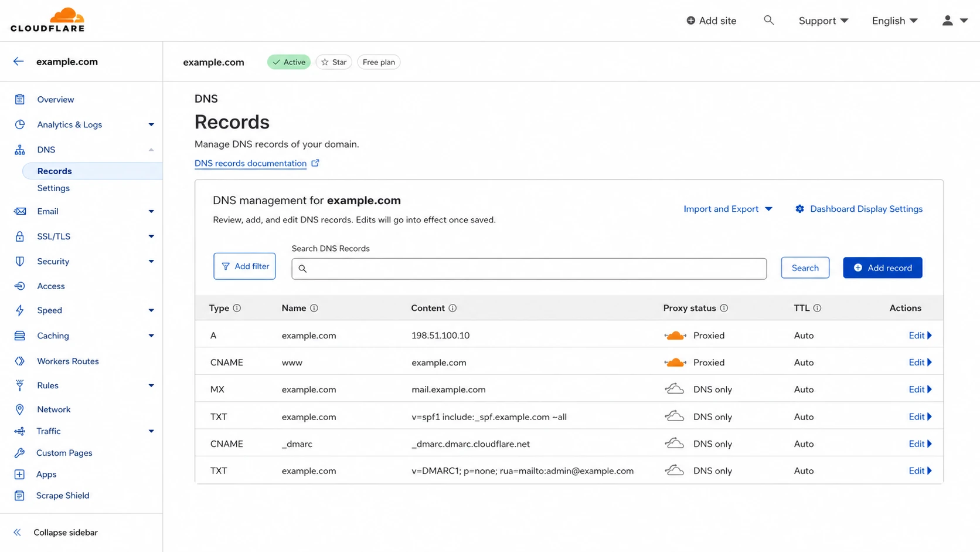Open DNS Settings in the sidebar
The height and width of the screenshot is (552, 980).
point(53,188)
